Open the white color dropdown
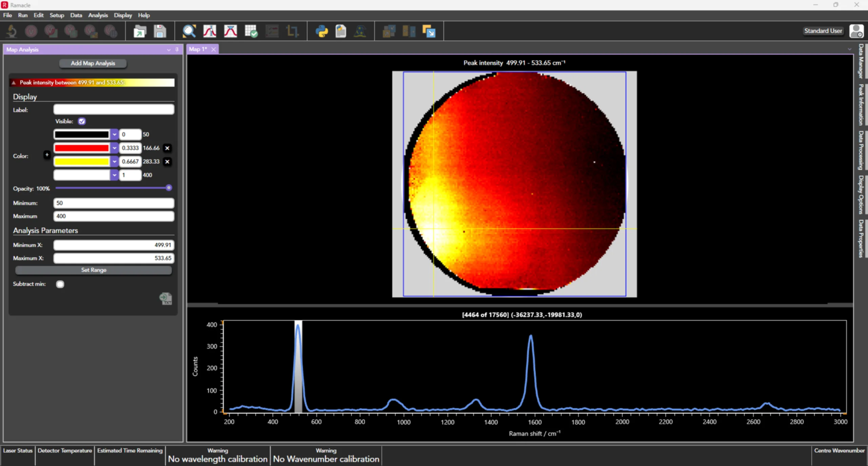The image size is (868, 466). point(114,175)
